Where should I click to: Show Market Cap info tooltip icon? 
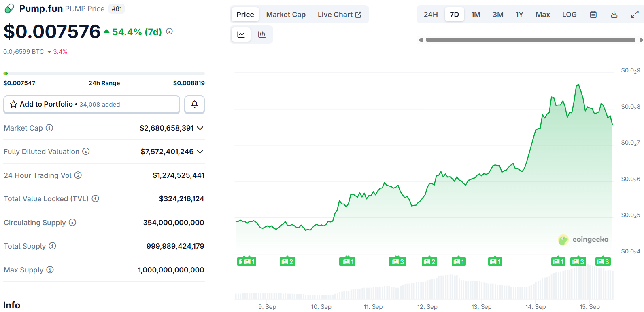tap(49, 128)
